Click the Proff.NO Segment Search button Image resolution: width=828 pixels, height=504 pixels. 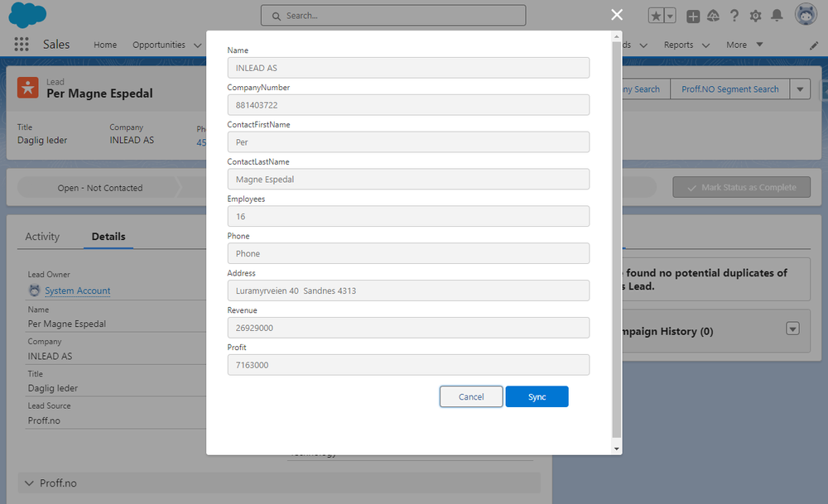pos(729,89)
